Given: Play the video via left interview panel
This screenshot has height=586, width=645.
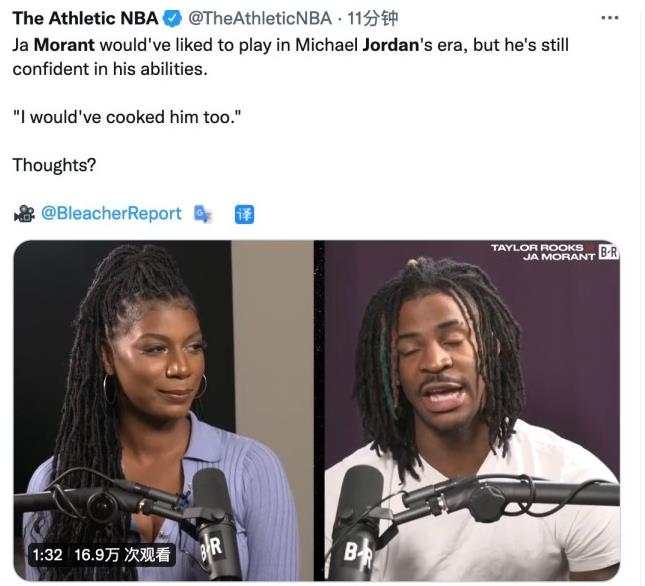Looking at the screenshot, I should 163,410.
